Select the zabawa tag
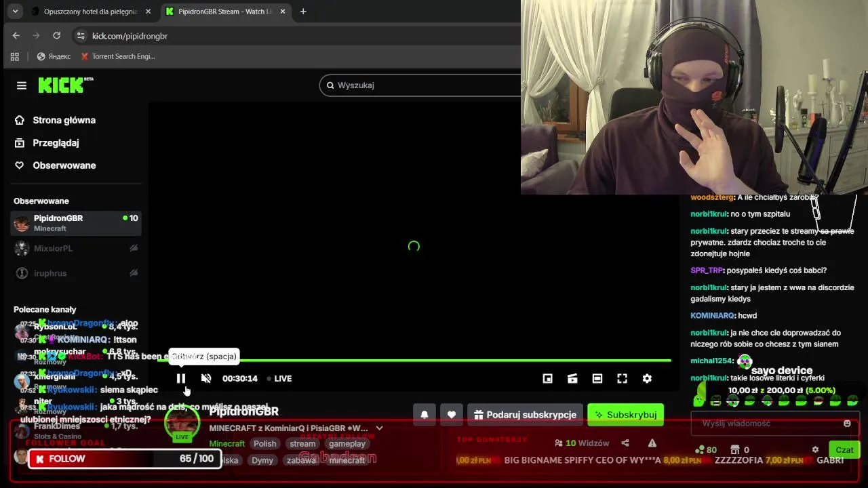868x488 pixels. [x=301, y=460]
